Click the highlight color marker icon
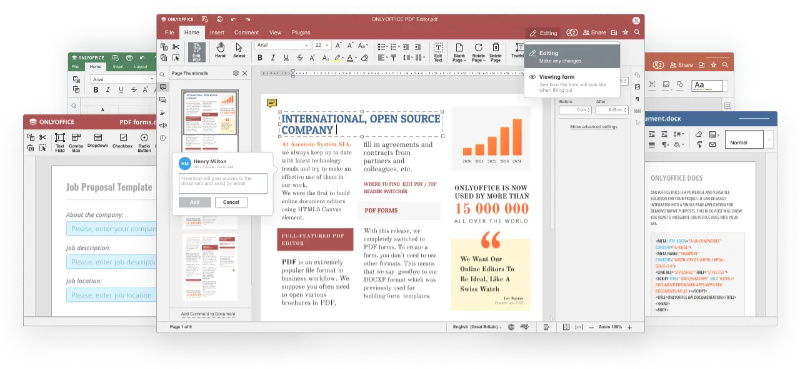Viewport: 800px width, 369px height. coord(337,58)
